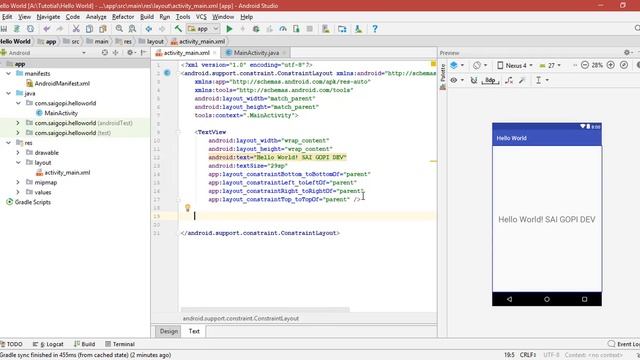
Task: Select the Text tab at the editor bottom
Action: click(x=194, y=331)
